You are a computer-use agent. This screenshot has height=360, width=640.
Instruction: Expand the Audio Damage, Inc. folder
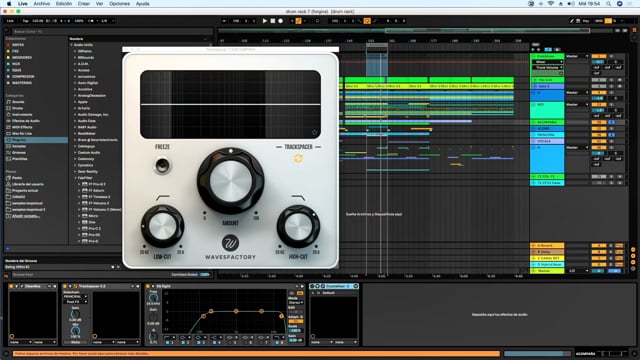coord(75,115)
